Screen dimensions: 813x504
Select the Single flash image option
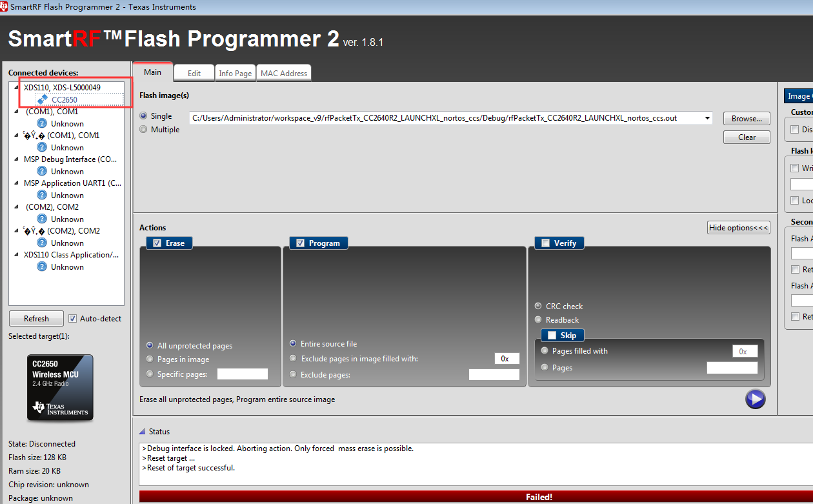[x=143, y=116]
